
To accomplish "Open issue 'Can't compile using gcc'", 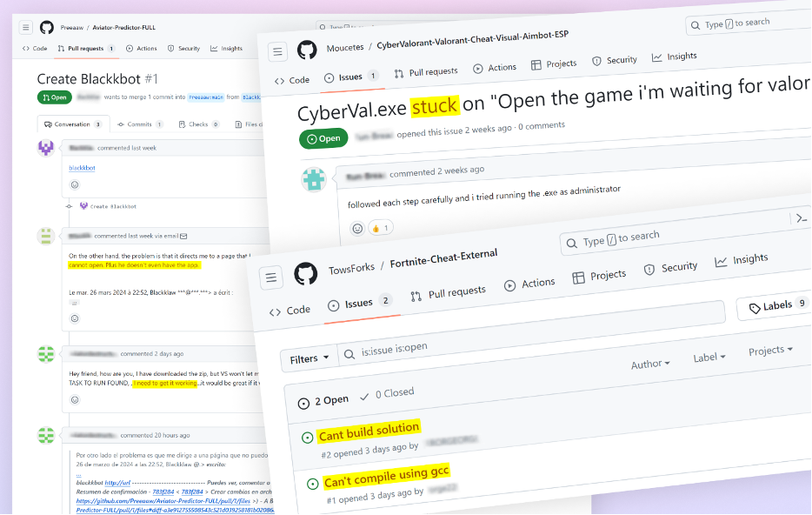I will [386, 476].
